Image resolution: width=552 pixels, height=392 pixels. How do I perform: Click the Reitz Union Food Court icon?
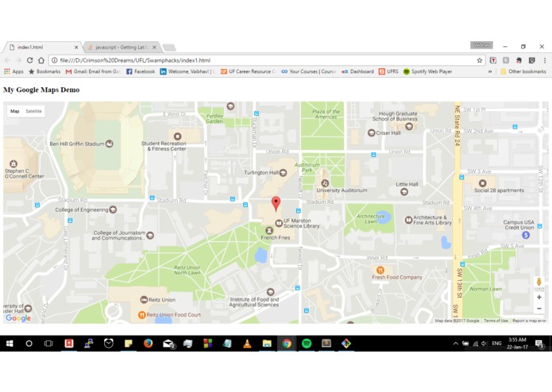(141, 315)
